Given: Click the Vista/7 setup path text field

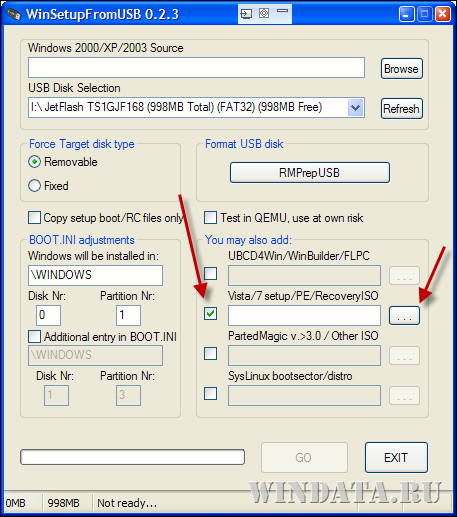Looking at the screenshot, I should click(x=304, y=315).
